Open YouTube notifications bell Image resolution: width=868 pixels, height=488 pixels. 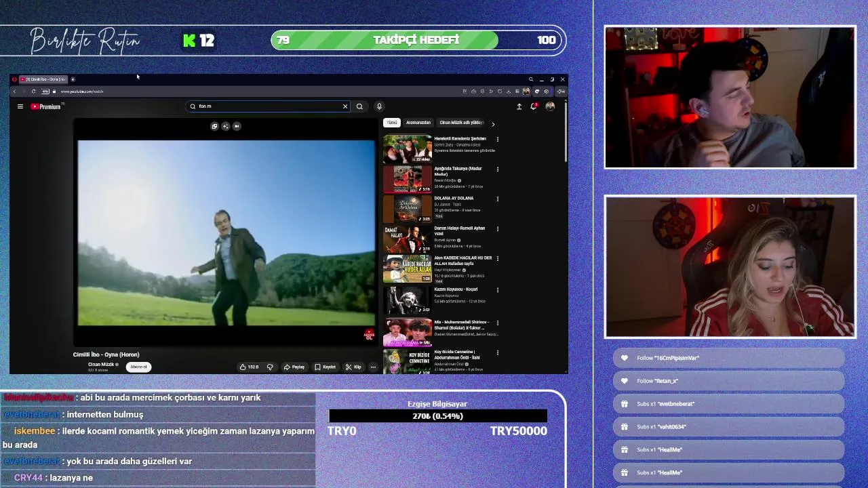(x=534, y=106)
